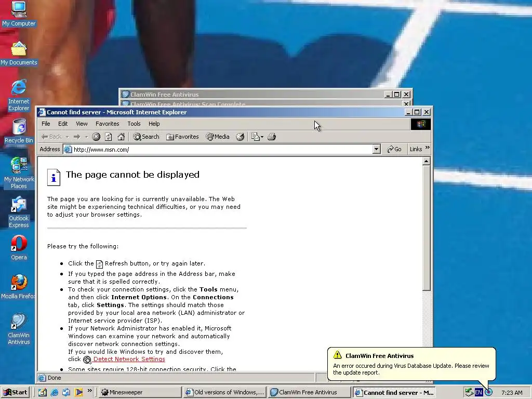This screenshot has height=399, width=532.
Task: Click the "Done" status bar text
Action: (54, 378)
